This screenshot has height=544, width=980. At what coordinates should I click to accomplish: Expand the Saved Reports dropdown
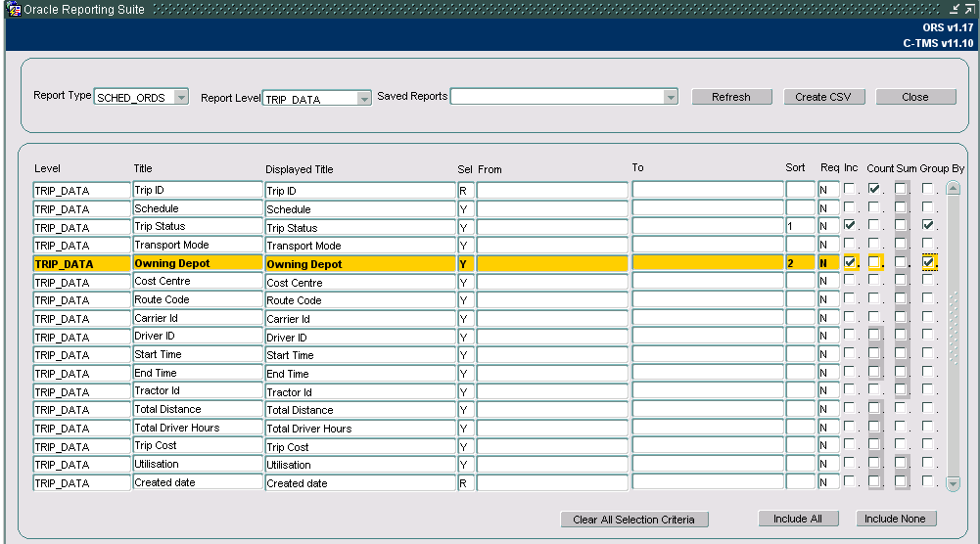coord(671,97)
